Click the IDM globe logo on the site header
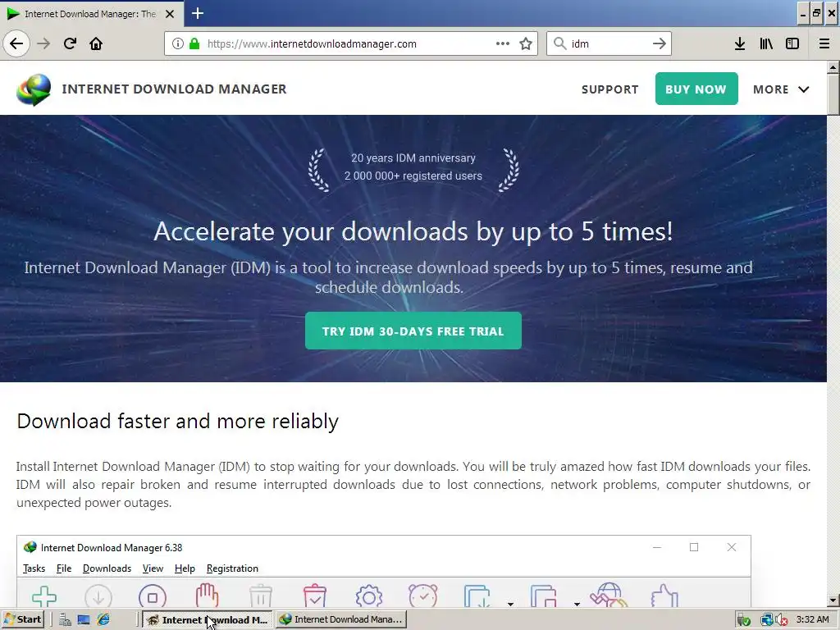 [34, 89]
